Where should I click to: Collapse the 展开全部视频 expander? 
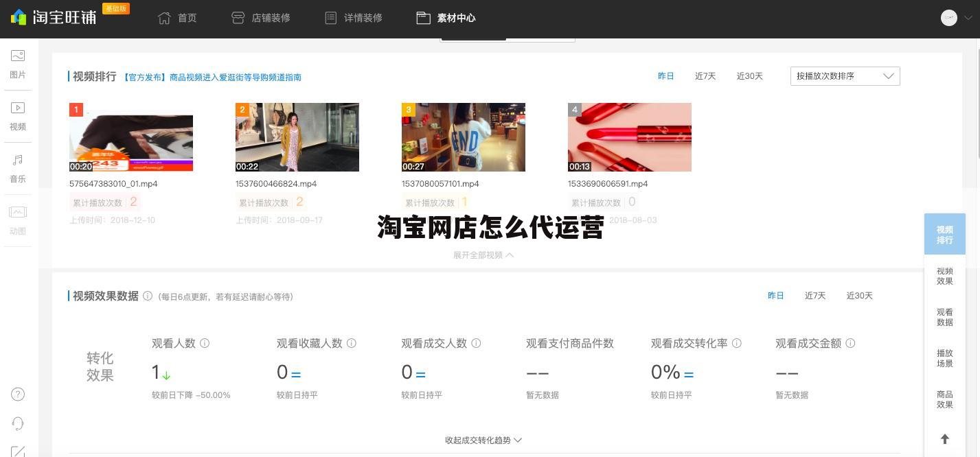483,255
